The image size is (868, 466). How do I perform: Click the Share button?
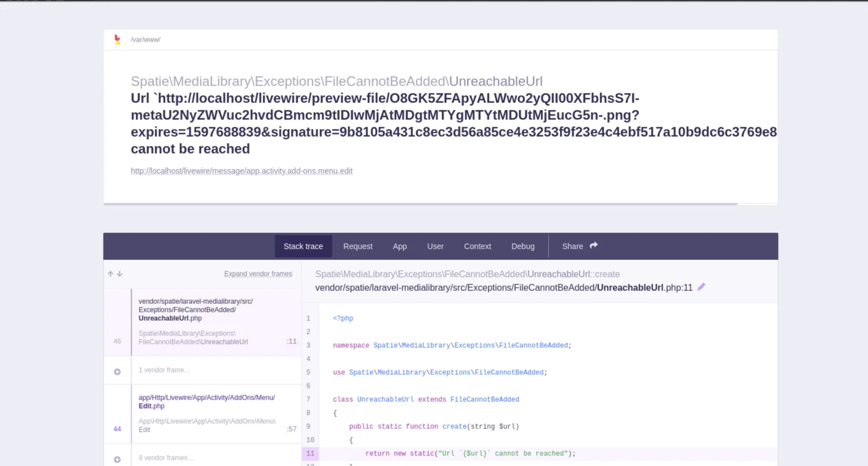[580, 247]
